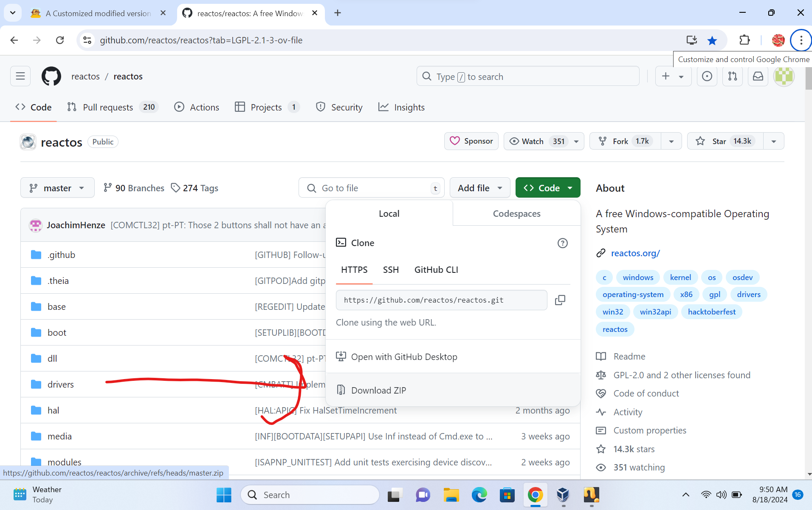The width and height of the screenshot is (812, 510).
Task: Copy the HTTPS clone URL to clipboard
Action: tap(560, 300)
